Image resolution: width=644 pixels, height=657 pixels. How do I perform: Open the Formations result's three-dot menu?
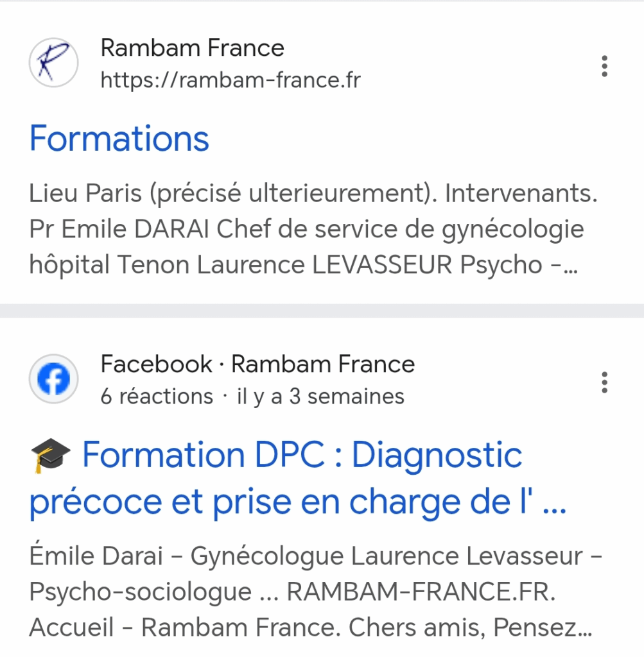tap(604, 66)
